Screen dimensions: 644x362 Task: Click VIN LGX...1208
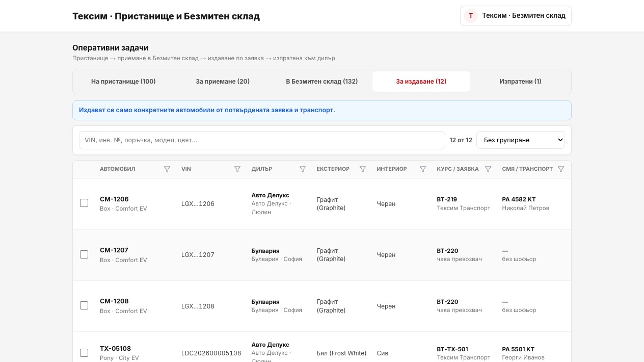point(198,306)
